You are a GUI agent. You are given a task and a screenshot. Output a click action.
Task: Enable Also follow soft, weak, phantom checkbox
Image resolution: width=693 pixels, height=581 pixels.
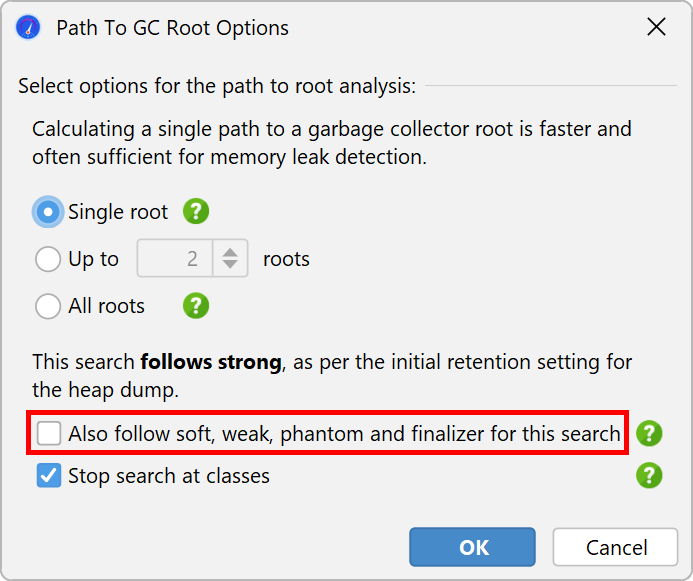49,433
